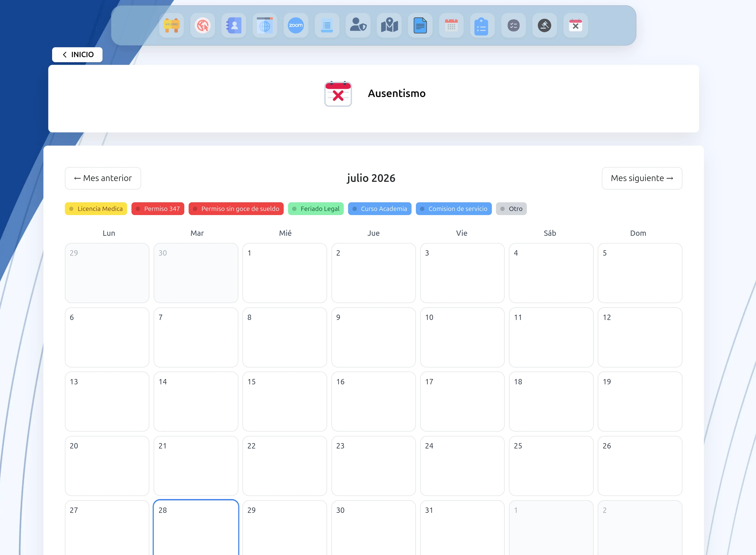
Task: Open the blue text document icon
Action: point(420,26)
